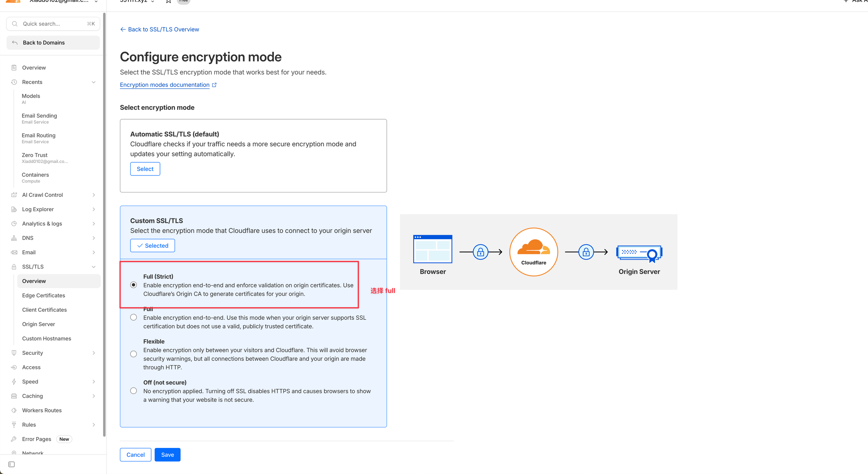Screen dimensions: 868x474
Task: Open the external link icon beside documentation
Action: [214, 85]
